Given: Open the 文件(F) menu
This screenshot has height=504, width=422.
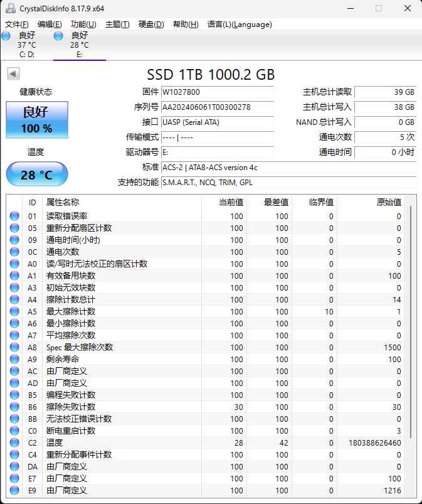Looking at the screenshot, I should pos(17,24).
